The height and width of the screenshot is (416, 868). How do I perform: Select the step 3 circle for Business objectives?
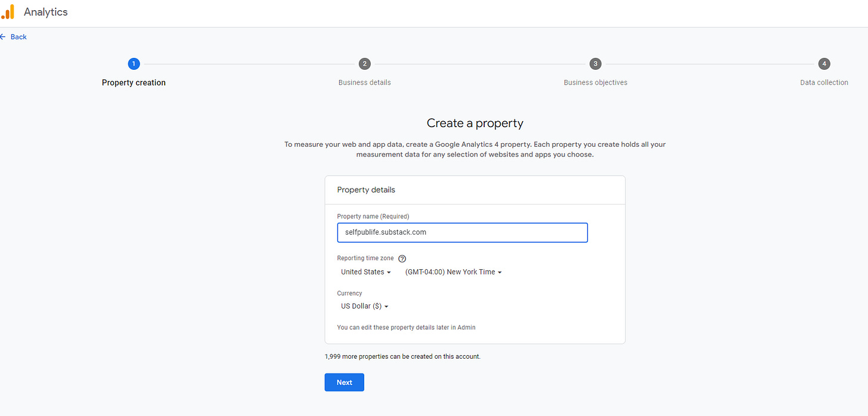coord(595,63)
